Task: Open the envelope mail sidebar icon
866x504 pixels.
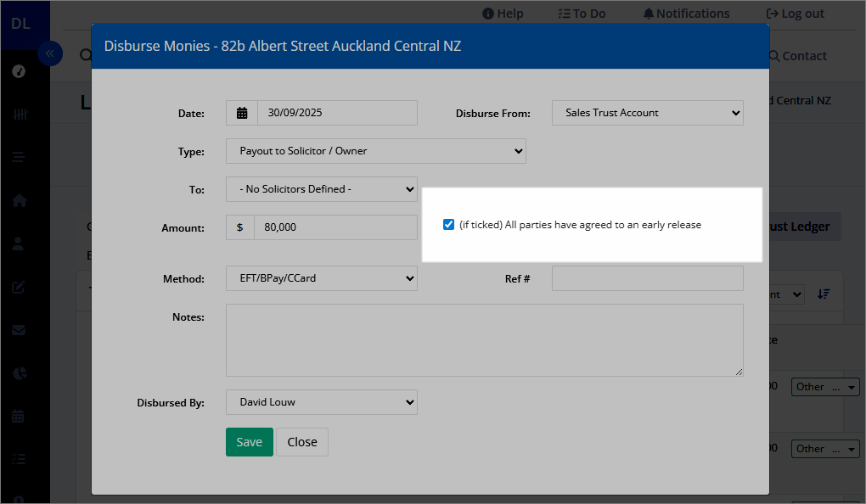Action: point(19,330)
